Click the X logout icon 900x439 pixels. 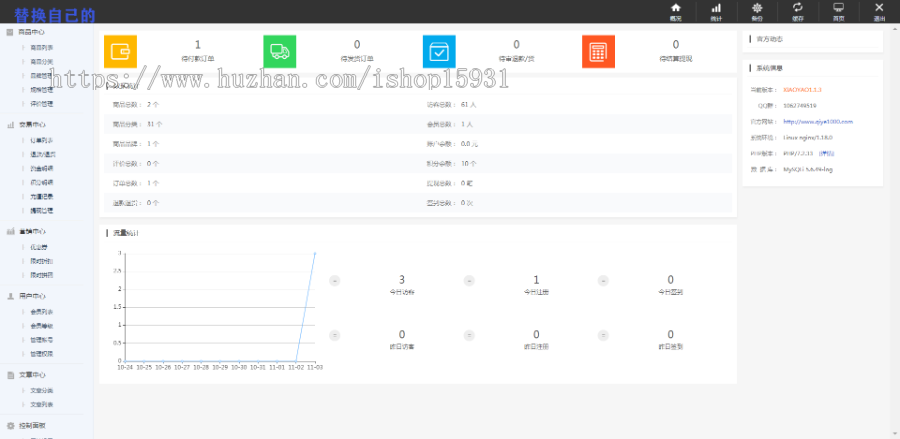879,10
